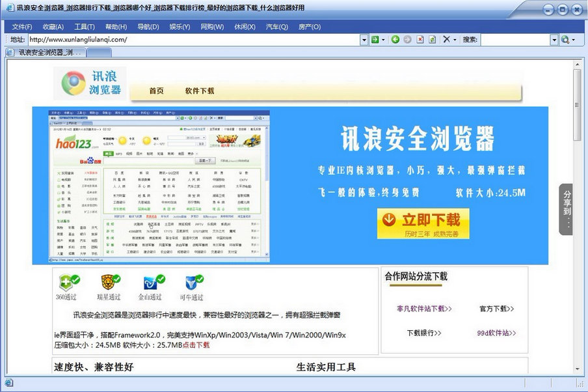Click the 可牛通过 badge icon
This screenshot has width=588, height=392.
point(193,283)
